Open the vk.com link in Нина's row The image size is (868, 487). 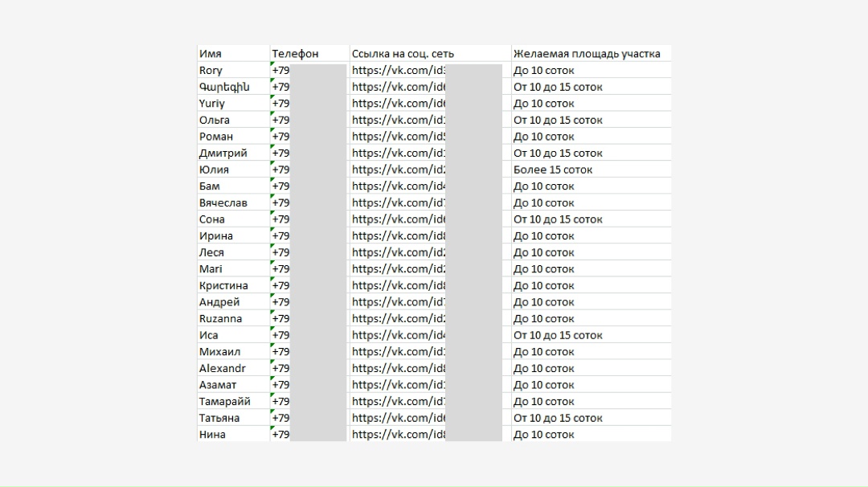coord(399,435)
